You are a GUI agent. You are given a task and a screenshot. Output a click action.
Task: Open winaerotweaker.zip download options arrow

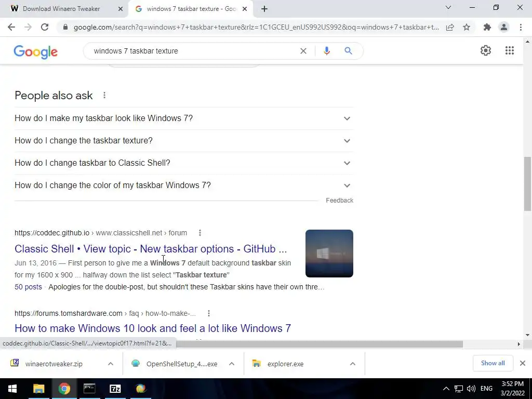tap(111, 364)
